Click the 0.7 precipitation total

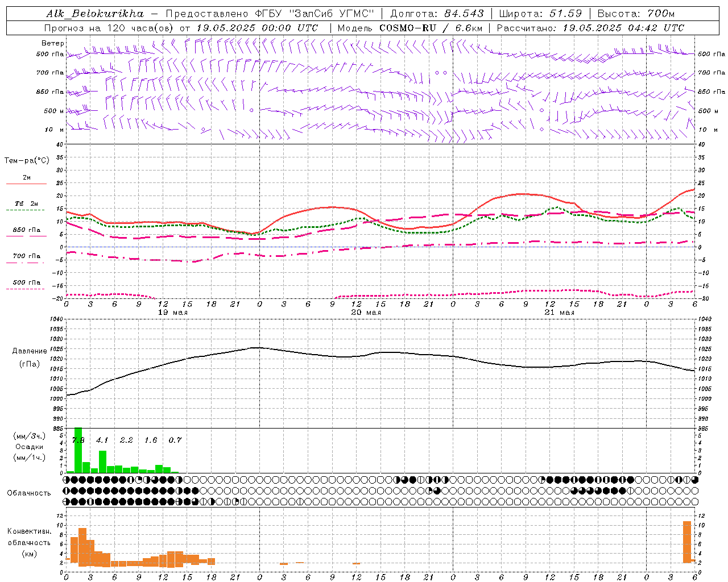175,440
